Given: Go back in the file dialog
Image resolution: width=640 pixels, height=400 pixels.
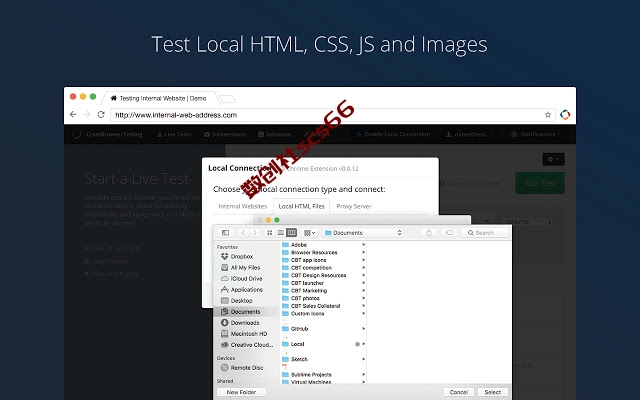Looking at the screenshot, I should point(243,233).
